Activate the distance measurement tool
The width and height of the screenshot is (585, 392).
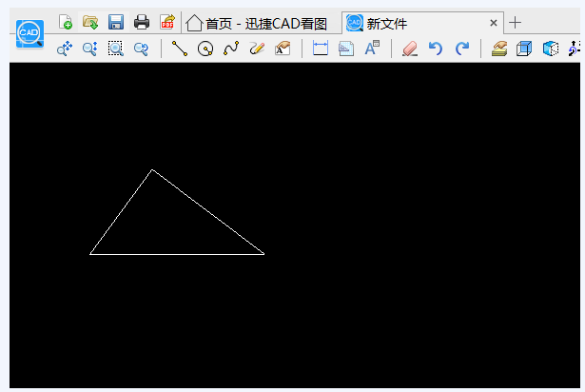[321, 49]
